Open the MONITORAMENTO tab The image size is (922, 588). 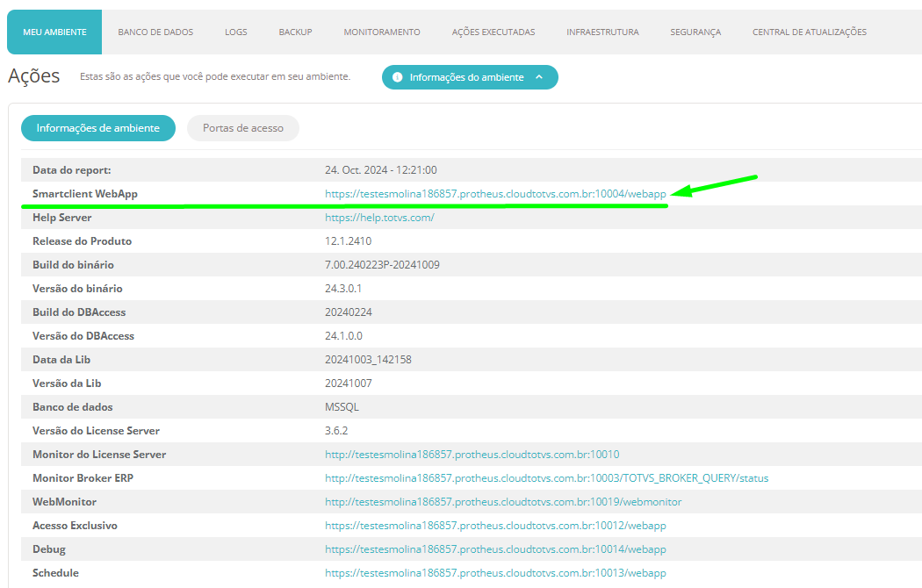point(381,32)
